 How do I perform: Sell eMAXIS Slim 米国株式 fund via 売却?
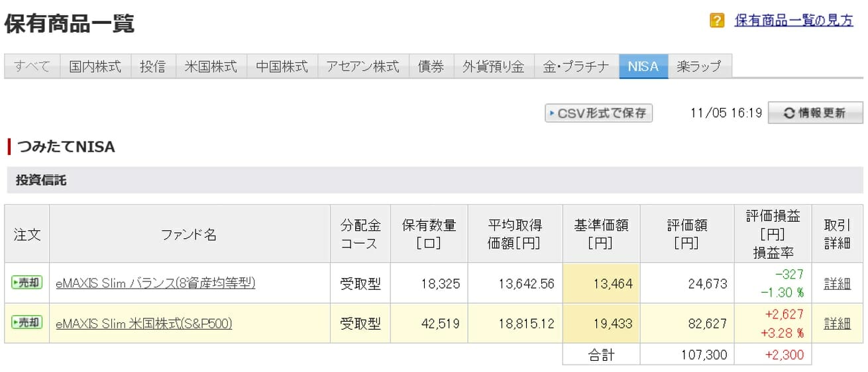pos(27,323)
